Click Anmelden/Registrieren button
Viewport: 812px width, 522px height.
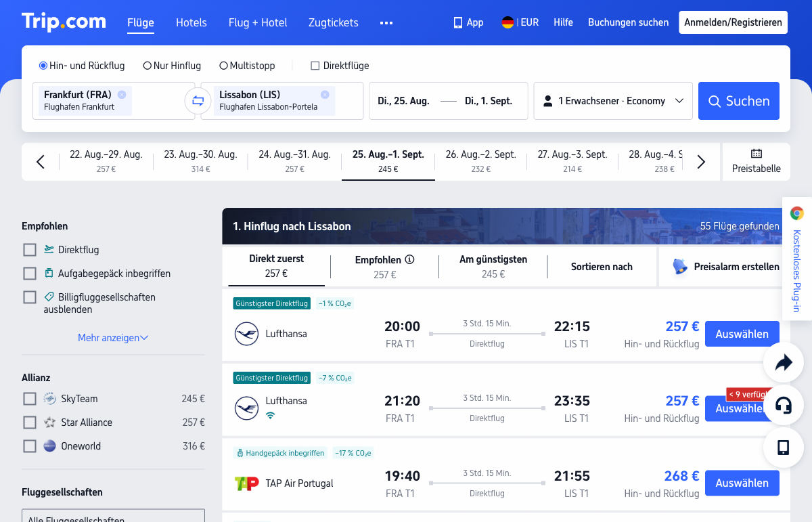[734, 22]
